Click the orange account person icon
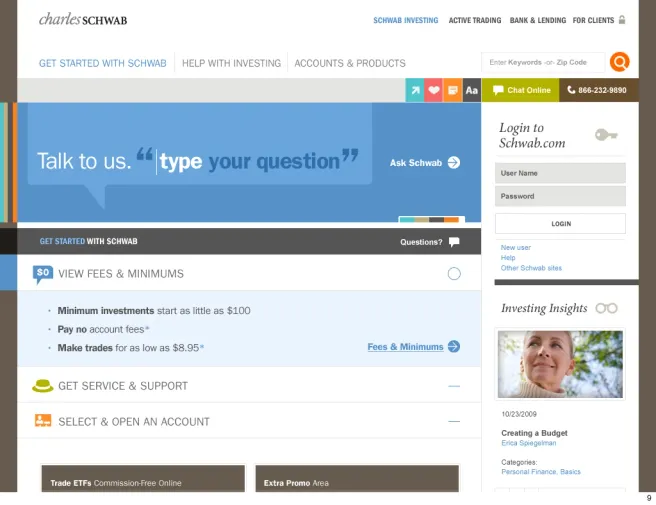 pos(43,420)
